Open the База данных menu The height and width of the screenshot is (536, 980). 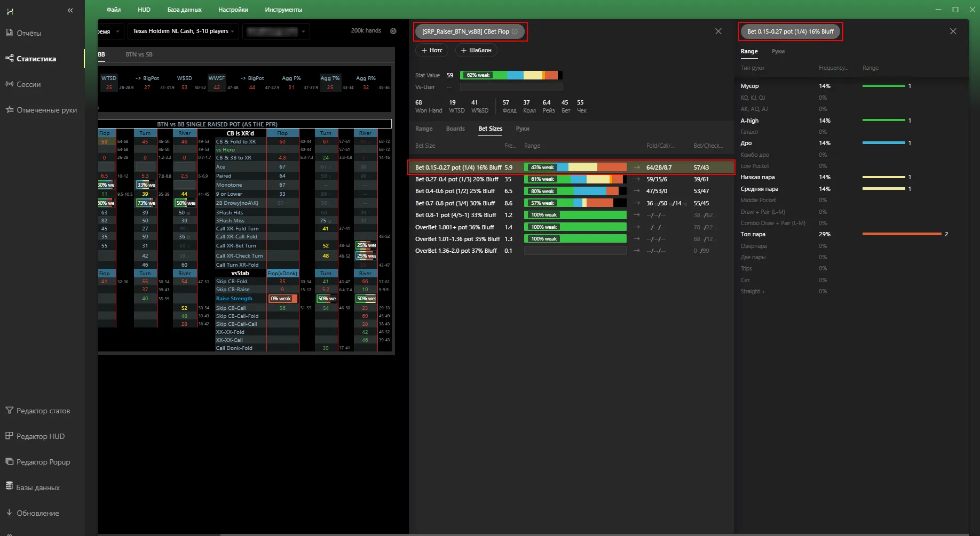[185, 10]
